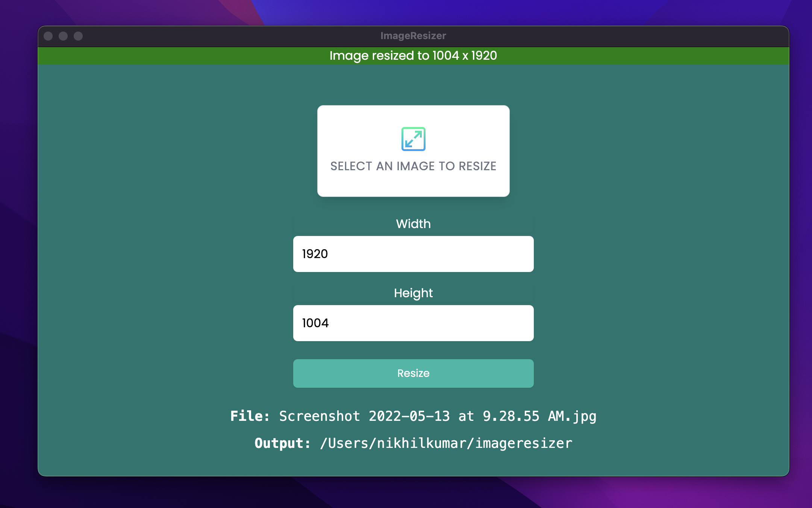Click the Width label
Viewport: 812px width, 508px height.
[x=413, y=224]
